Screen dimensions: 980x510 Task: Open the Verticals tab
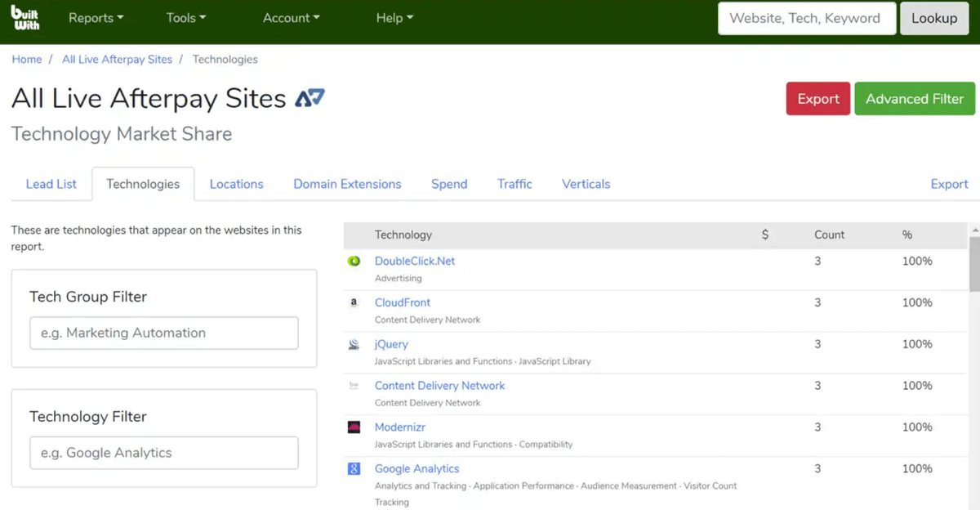586,184
